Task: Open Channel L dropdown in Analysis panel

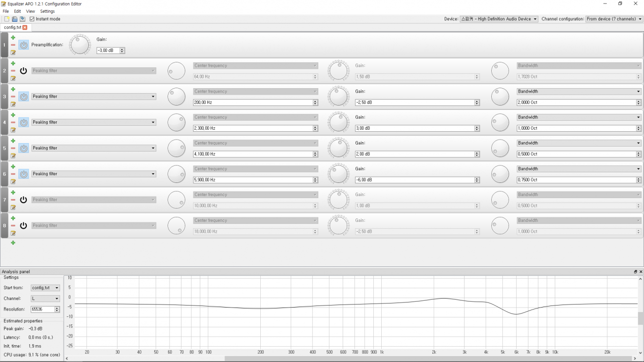Action: click(x=45, y=299)
